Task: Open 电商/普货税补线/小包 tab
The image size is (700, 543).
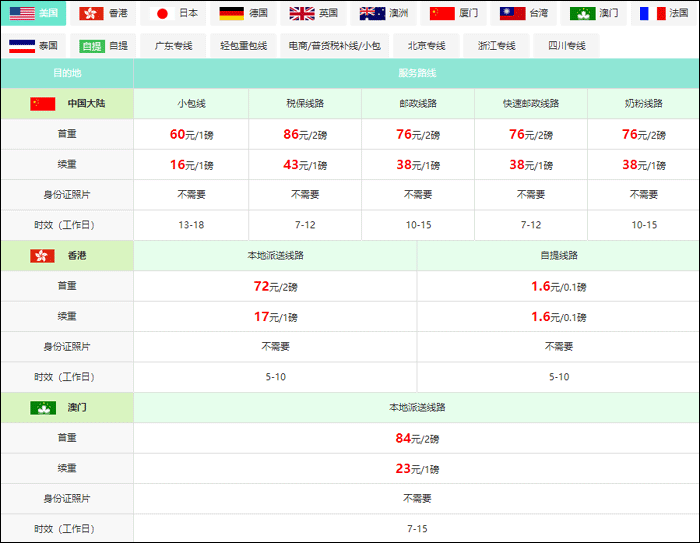Action: coord(334,46)
